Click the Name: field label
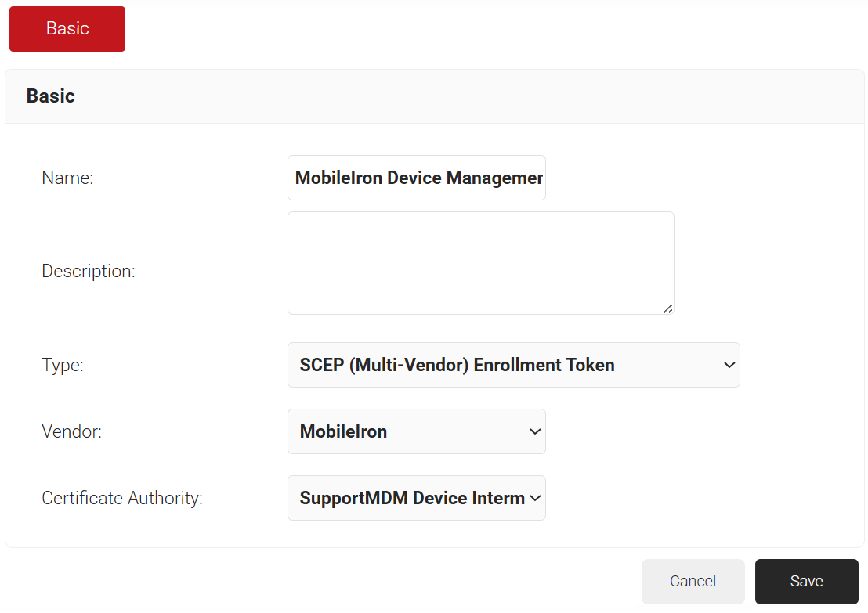Viewport: 868px width, 613px height. click(x=67, y=178)
